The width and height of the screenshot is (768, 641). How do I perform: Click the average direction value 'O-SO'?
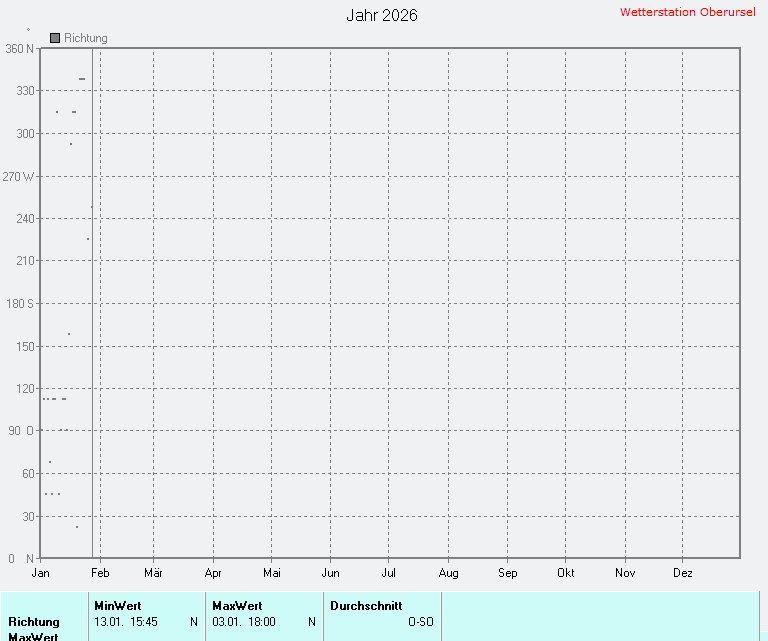click(x=421, y=622)
